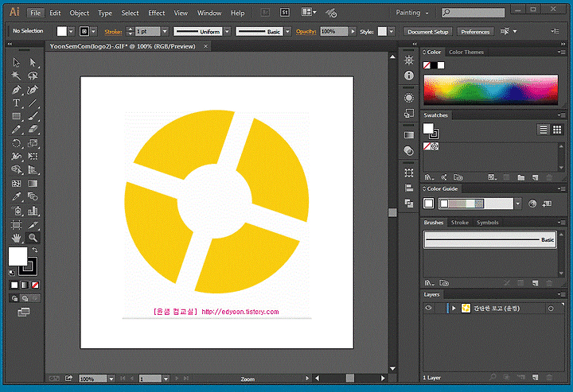Image resolution: width=573 pixels, height=392 pixels.
Task: Click the opacity 100% input field
Action: click(334, 31)
